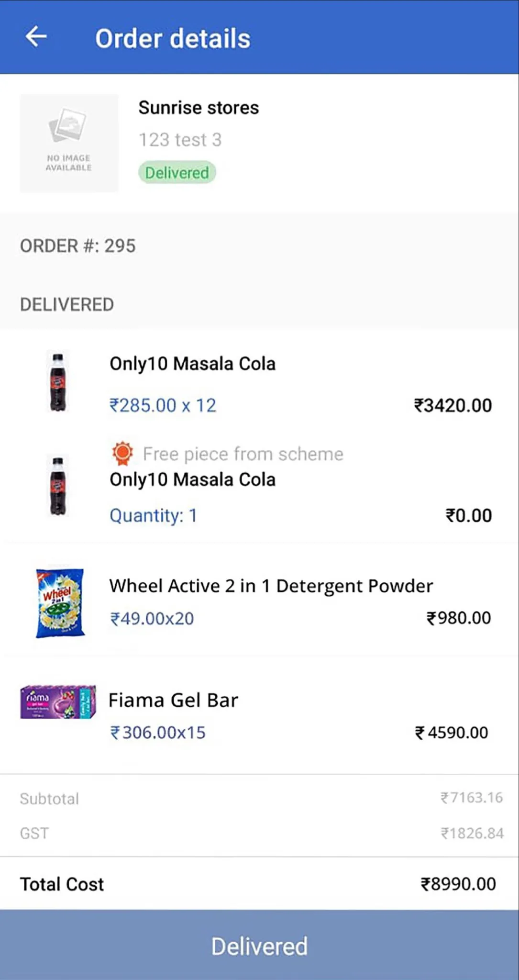Open the Sunrise stores name
The image size is (519, 980).
pos(199,108)
